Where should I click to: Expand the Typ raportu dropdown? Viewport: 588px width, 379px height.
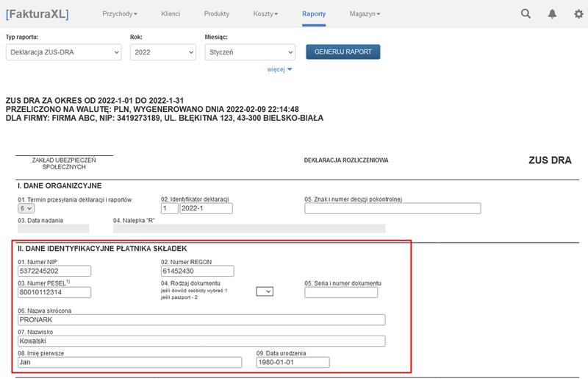pyautogui.click(x=63, y=52)
